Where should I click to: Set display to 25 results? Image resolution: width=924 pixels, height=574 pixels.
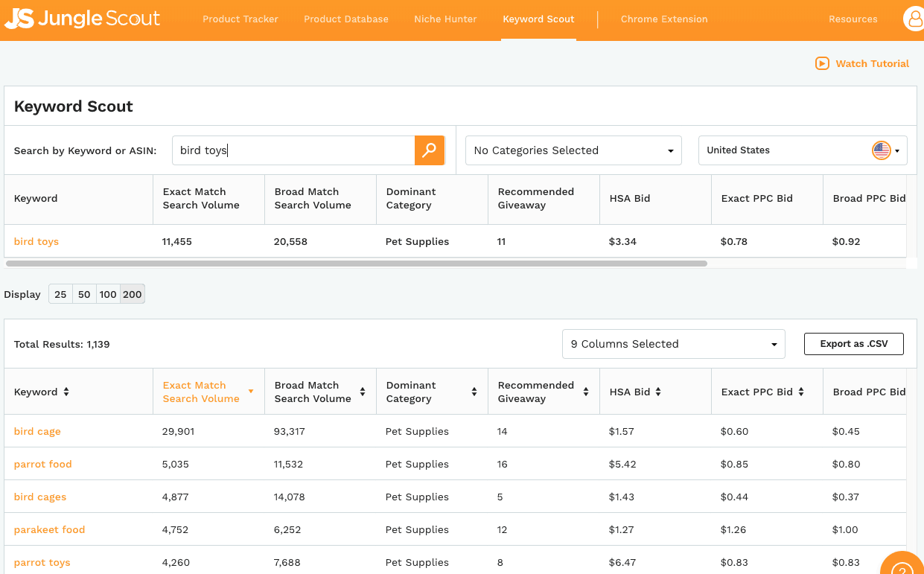[x=60, y=294]
